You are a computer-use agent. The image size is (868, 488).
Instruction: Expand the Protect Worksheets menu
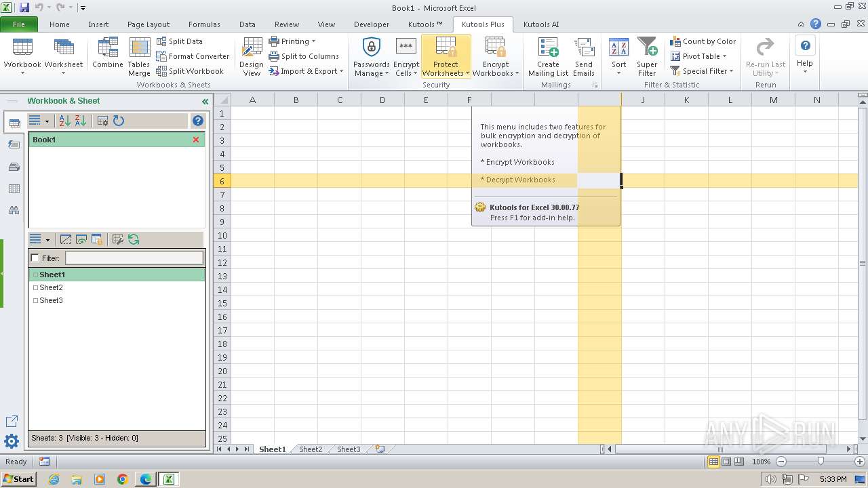(446, 57)
